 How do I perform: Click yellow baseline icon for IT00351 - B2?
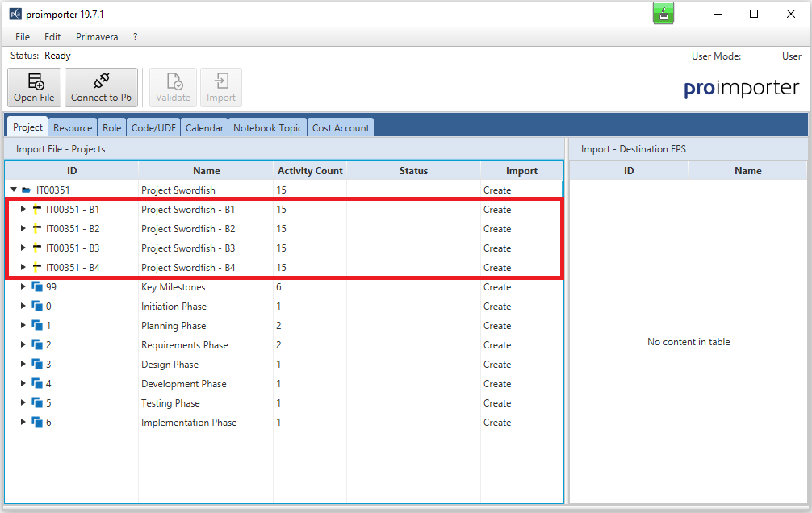[37, 228]
